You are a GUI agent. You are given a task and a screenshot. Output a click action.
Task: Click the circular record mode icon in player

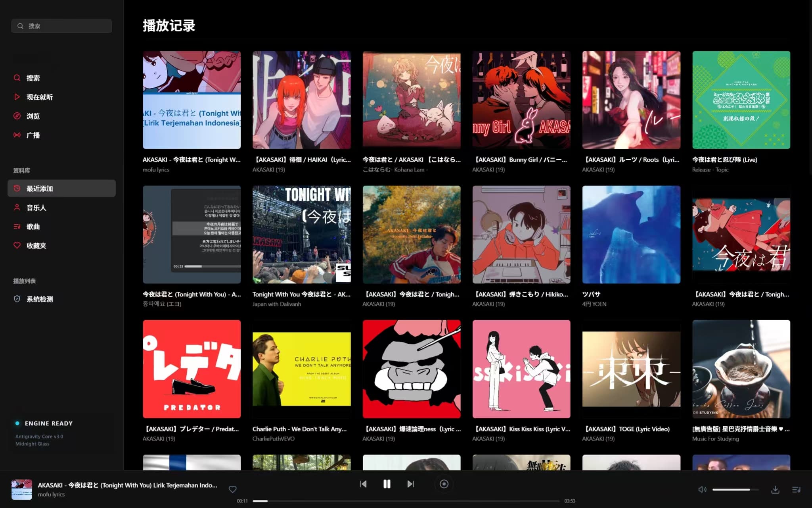pyautogui.click(x=444, y=484)
